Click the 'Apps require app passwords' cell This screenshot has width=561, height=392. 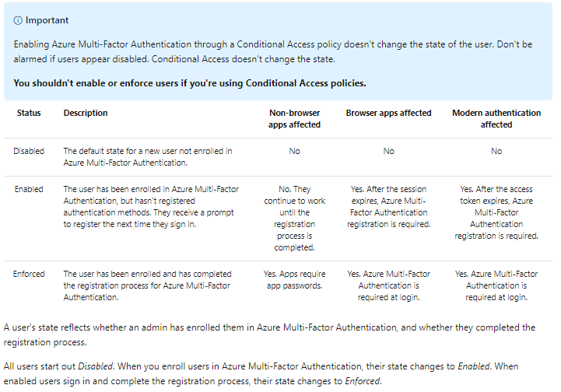tap(294, 279)
